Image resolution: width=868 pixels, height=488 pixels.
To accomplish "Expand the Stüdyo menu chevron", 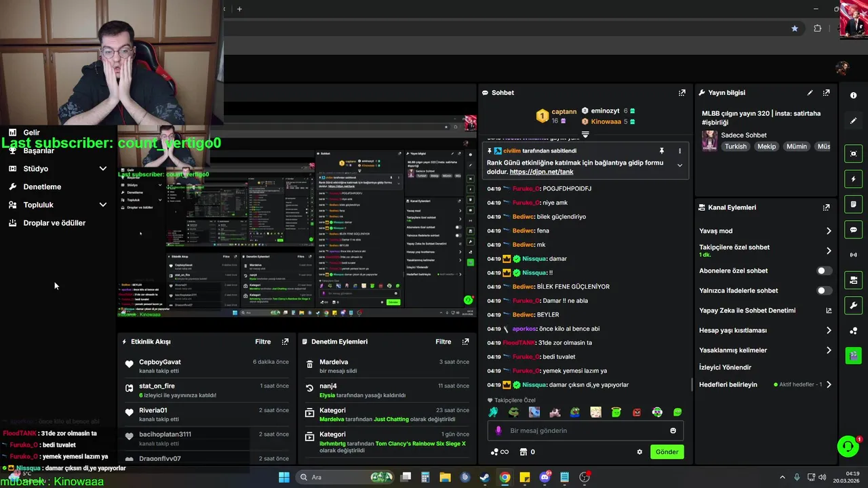I will tap(103, 169).
